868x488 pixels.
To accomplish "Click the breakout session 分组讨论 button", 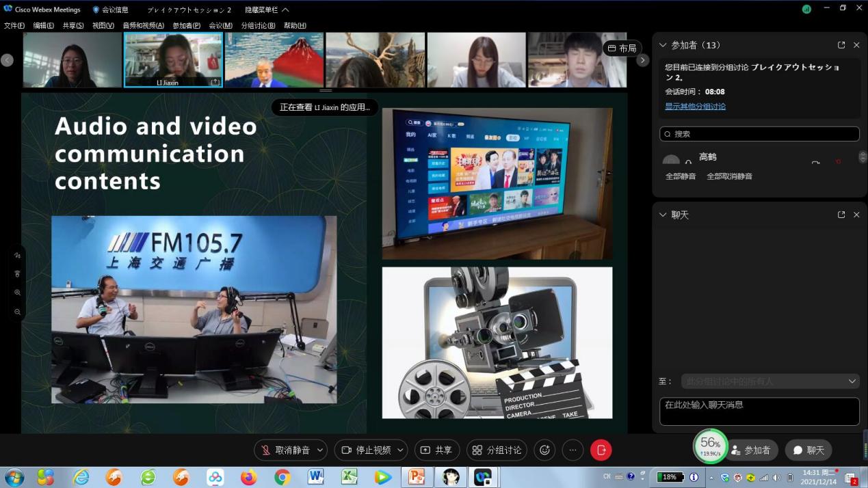I will pyautogui.click(x=497, y=450).
